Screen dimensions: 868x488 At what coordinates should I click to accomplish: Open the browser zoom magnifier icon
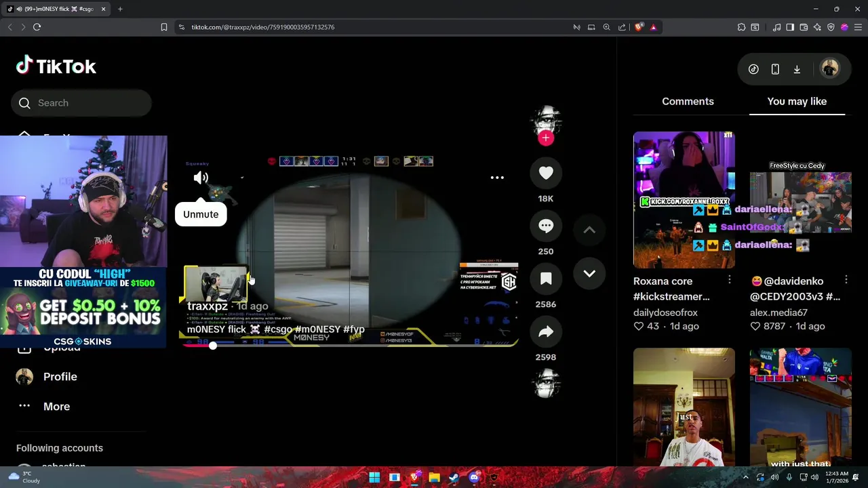(606, 27)
